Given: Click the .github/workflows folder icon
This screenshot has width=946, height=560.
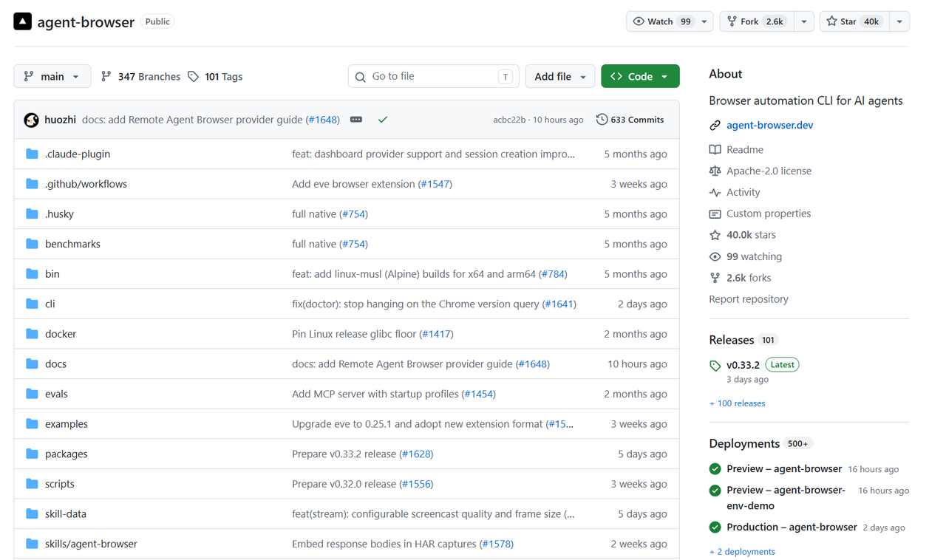Looking at the screenshot, I should (32, 184).
